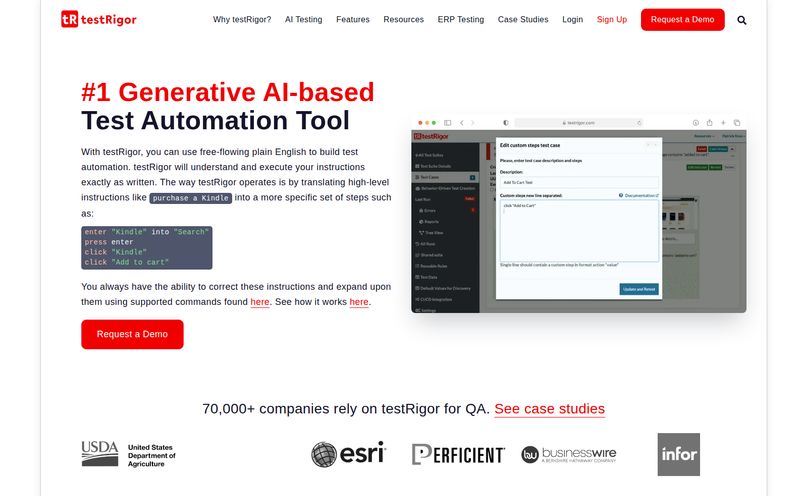Click the esri logo
This screenshot has height=496, width=800.
click(348, 454)
